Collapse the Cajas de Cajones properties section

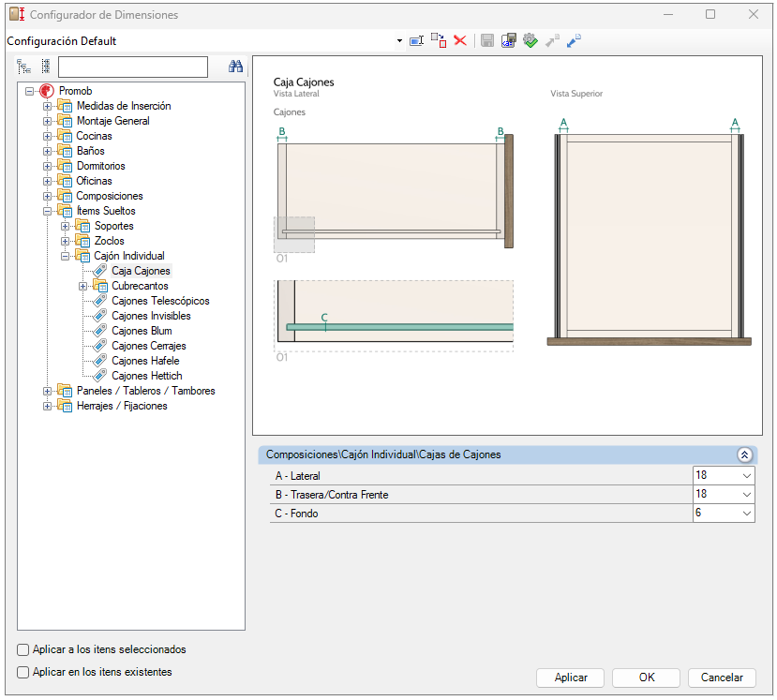pyautogui.click(x=744, y=454)
